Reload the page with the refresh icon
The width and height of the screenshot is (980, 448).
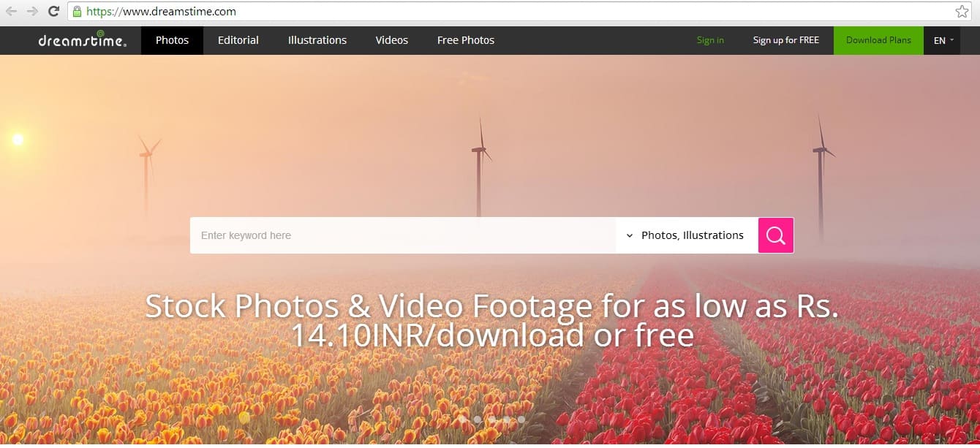53,12
